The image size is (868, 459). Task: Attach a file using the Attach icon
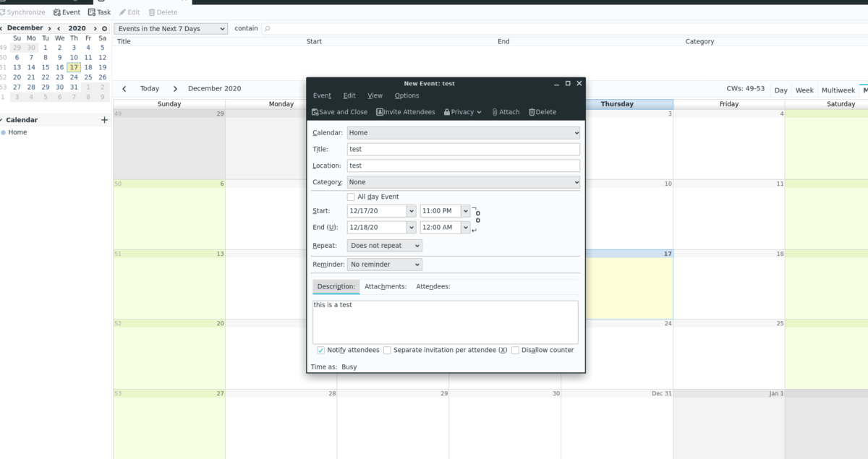point(506,111)
